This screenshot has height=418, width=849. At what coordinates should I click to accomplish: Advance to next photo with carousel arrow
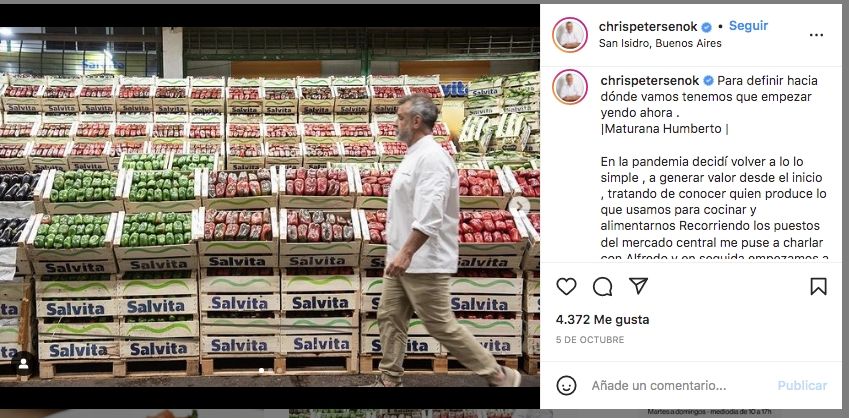pyautogui.click(x=520, y=204)
